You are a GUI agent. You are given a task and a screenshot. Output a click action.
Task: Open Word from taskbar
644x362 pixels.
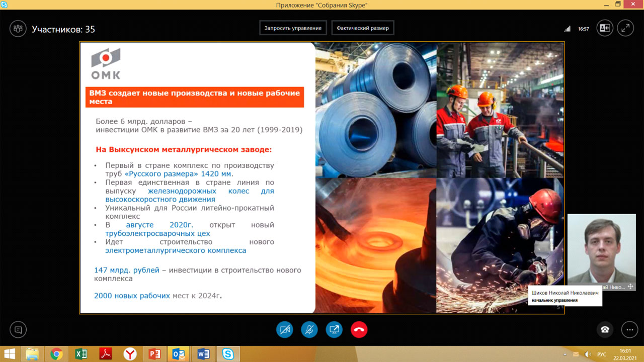pyautogui.click(x=203, y=354)
